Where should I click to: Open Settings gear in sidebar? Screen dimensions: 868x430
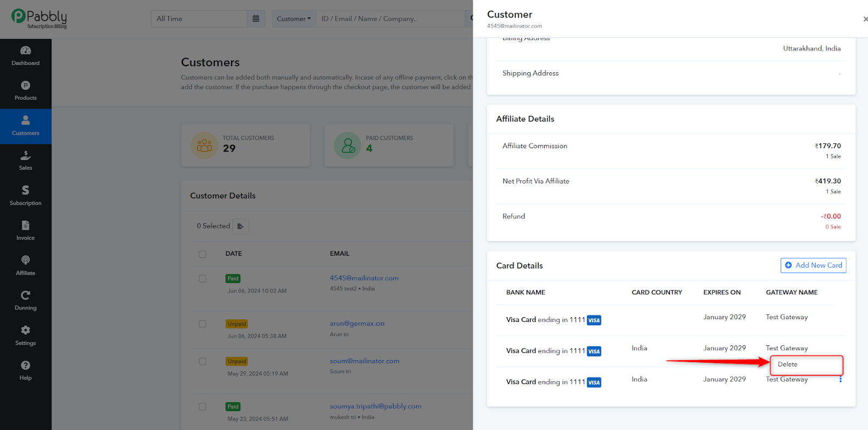25,336
